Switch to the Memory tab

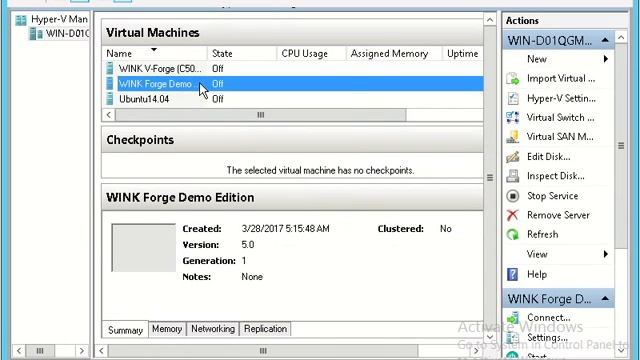pos(167,329)
